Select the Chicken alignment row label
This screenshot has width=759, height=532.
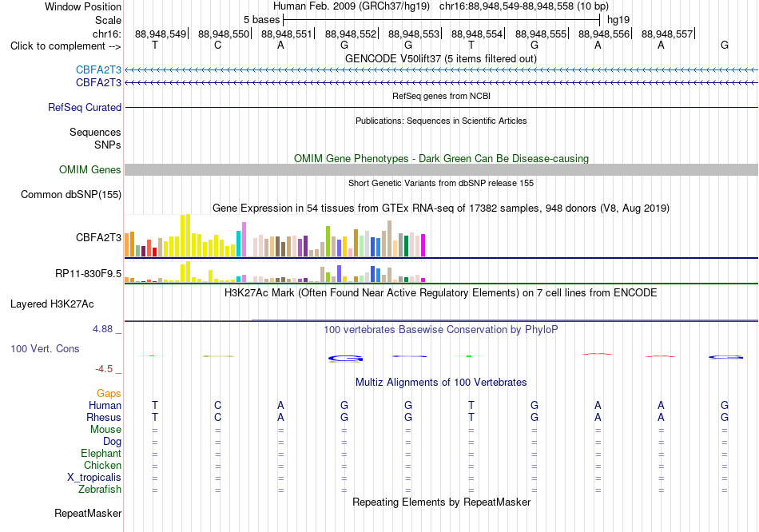tap(102, 465)
